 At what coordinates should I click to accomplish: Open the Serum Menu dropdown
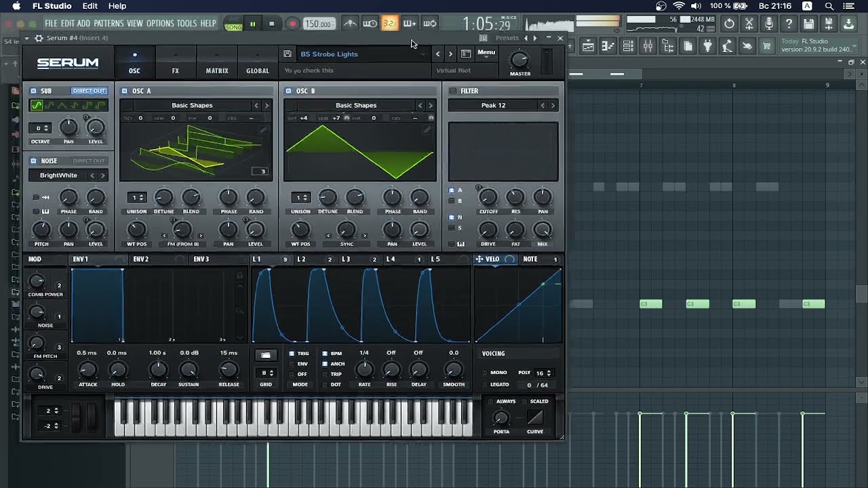(x=486, y=53)
